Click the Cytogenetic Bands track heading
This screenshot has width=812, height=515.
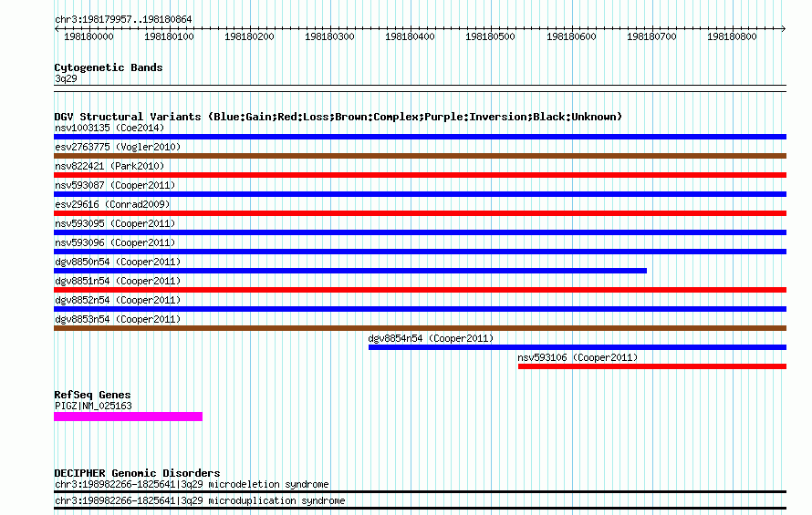point(109,67)
